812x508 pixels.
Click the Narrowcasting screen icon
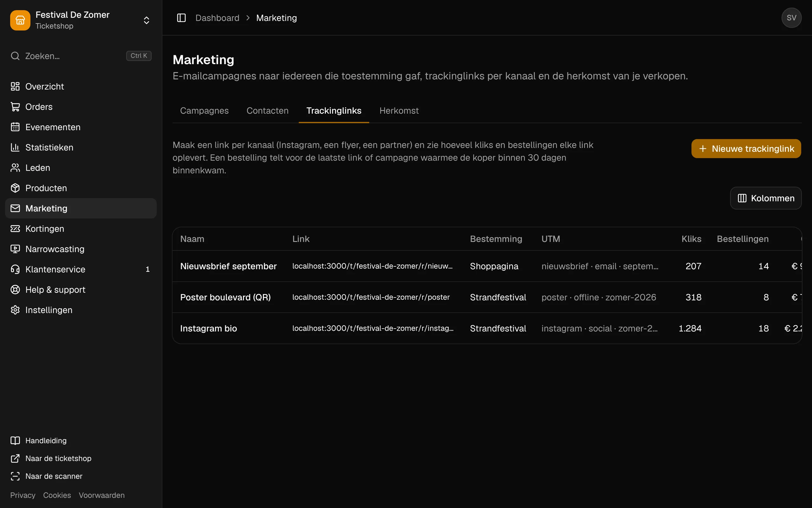tap(15, 249)
